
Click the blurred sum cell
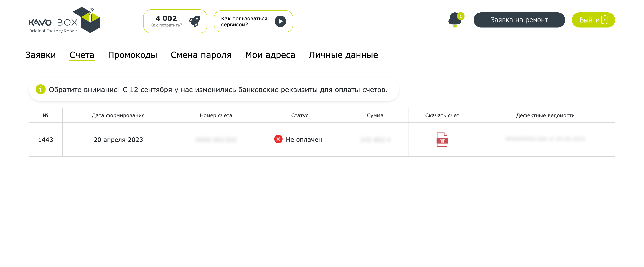(x=375, y=140)
